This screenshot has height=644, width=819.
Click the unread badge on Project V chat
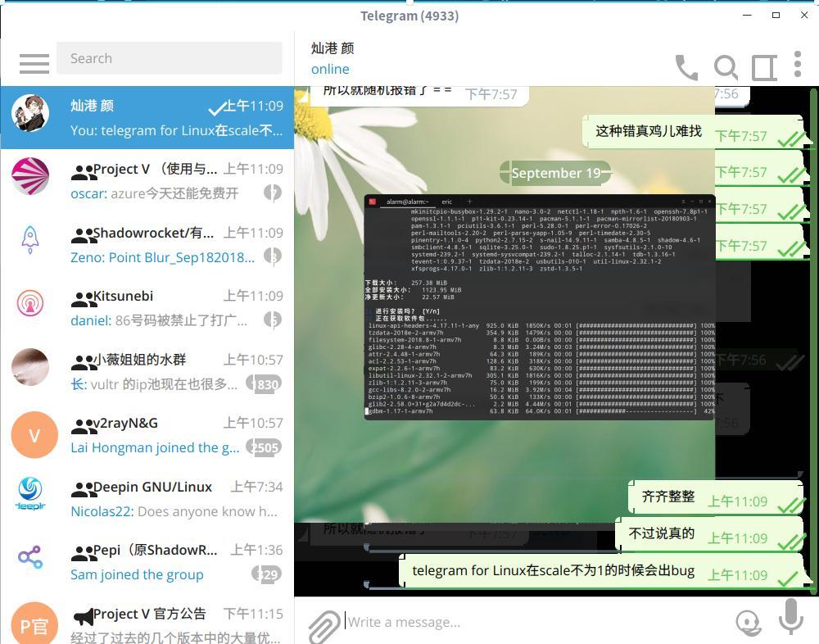pos(273,193)
